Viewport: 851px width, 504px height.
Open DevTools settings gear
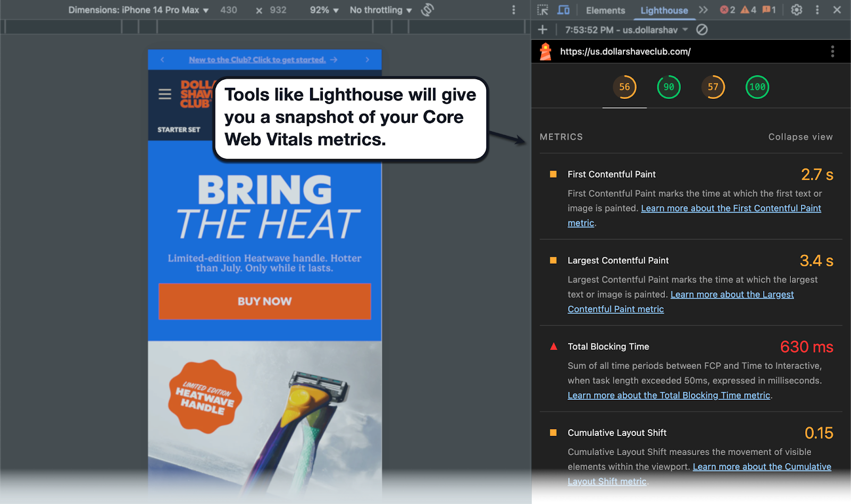point(796,10)
